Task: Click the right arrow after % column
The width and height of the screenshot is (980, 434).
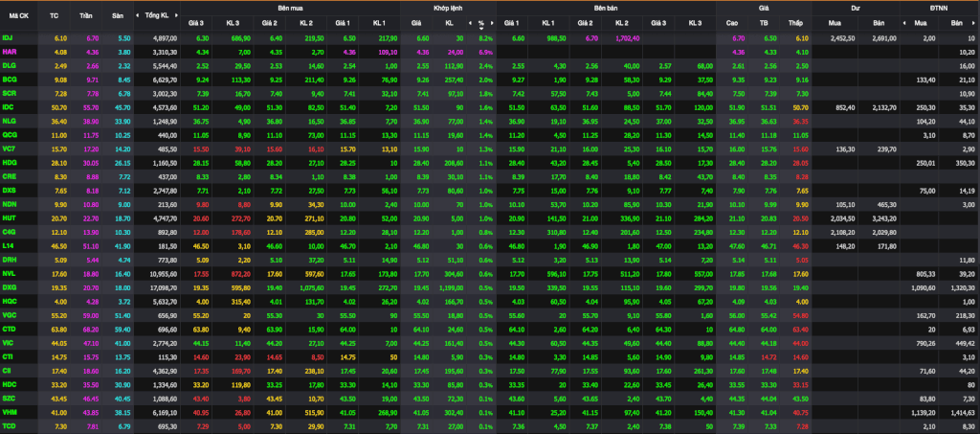Action: coord(492,23)
